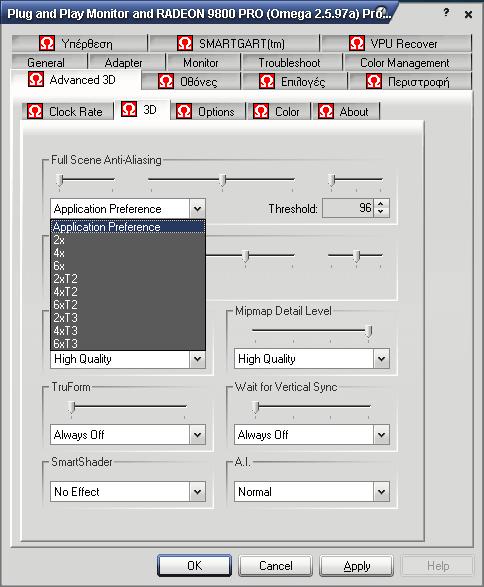Click the Omega icon on Οθόνες tab
The width and height of the screenshot is (484, 587).
click(166, 81)
